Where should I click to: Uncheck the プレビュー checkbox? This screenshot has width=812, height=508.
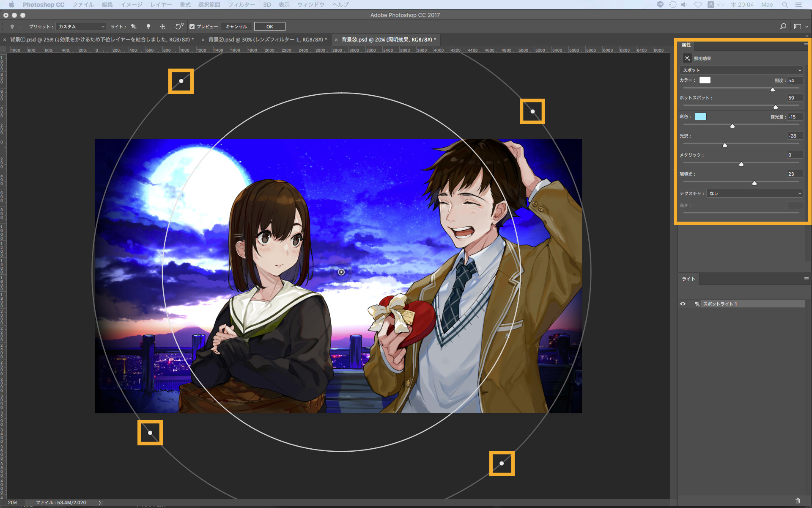point(192,27)
